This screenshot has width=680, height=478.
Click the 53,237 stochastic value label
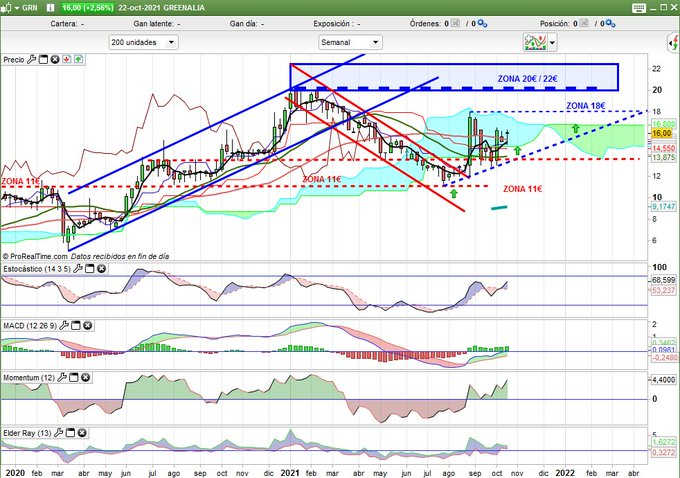coord(664,290)
